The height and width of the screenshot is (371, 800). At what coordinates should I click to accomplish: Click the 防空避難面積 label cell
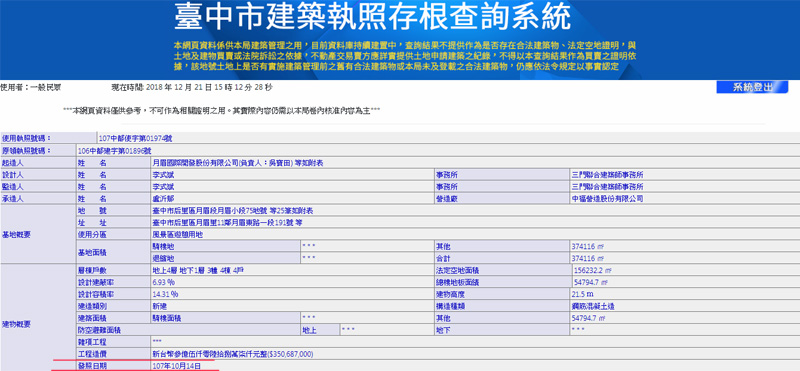pos(188,331)
